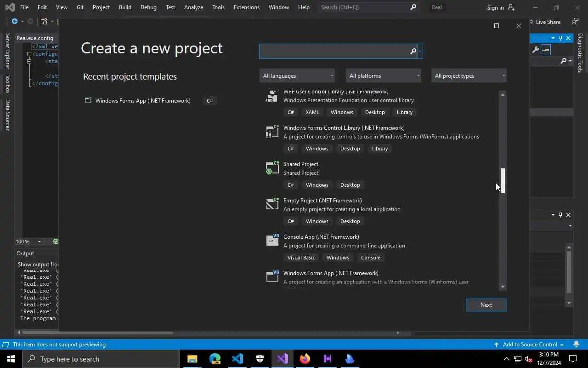
Task: Click the Windows Forms App VB template icon
Action: (x=272, y=277)
